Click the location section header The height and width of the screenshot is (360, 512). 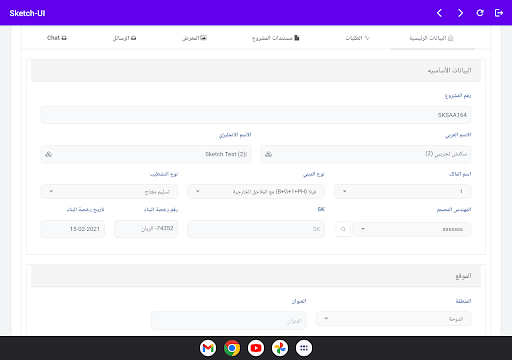click(256, 276)
